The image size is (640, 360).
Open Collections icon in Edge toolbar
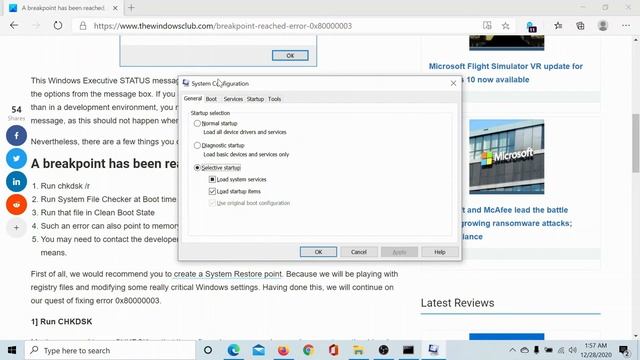tap(580, 26)
